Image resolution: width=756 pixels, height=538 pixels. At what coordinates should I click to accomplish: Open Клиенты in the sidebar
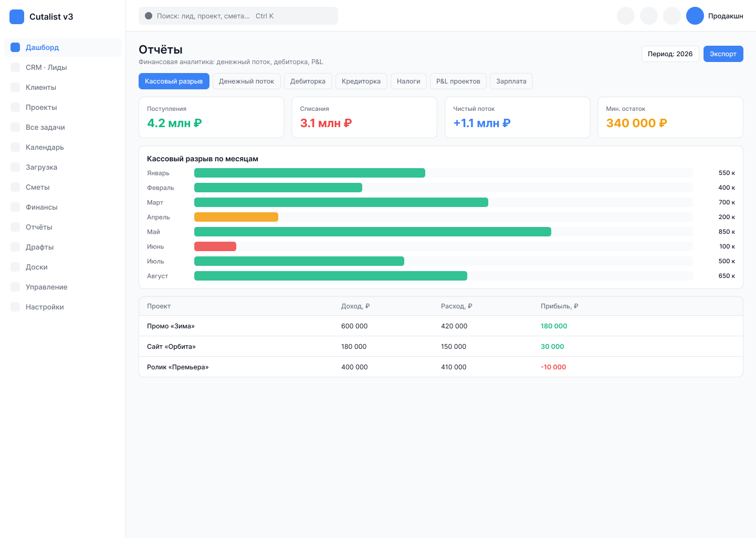tap(63, 87)
